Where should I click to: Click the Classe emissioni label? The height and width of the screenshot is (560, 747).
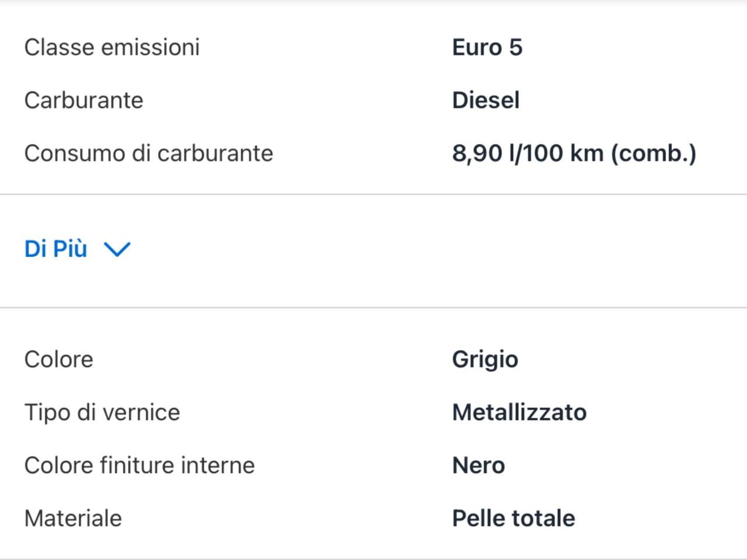coord(112,48)
